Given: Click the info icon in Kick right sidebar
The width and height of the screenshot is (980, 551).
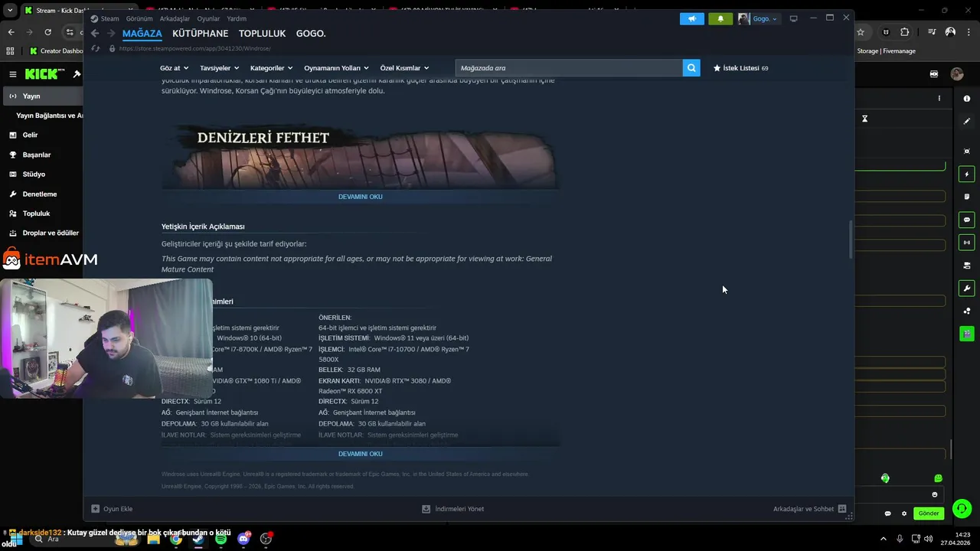Looking at the screenshot, I should [x=966, y=98].
